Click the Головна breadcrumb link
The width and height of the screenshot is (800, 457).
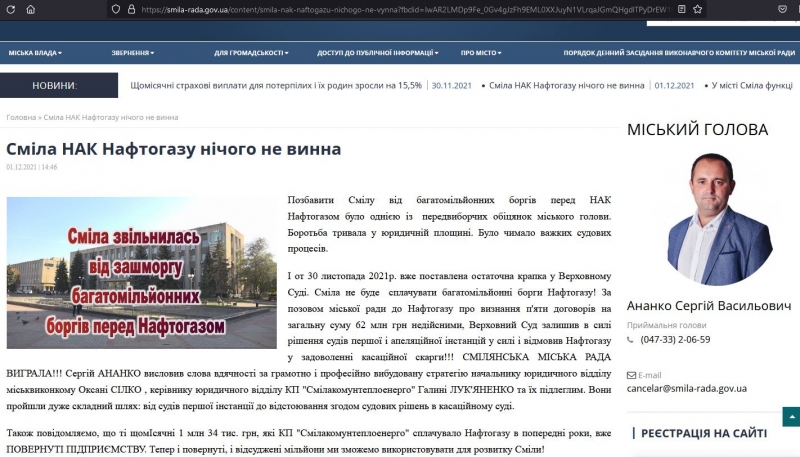(x=20, y=117)
